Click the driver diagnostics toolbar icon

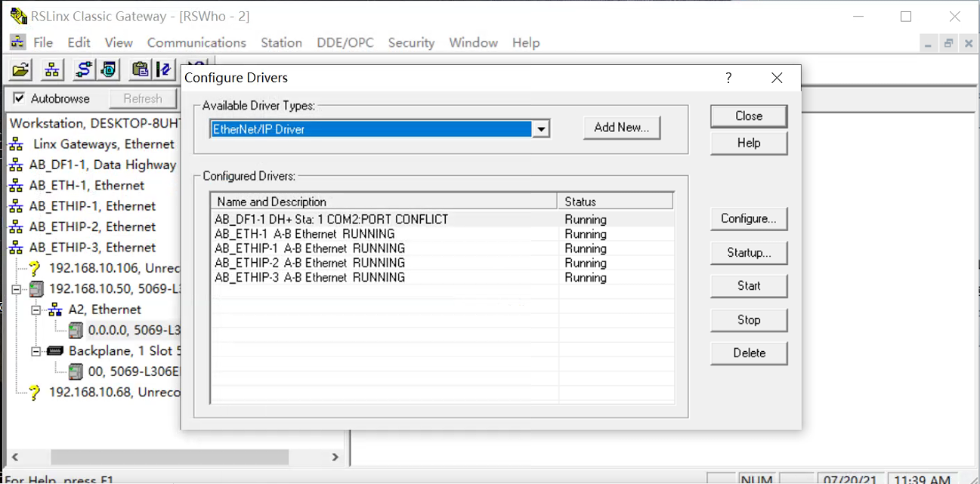pyautogui.click(x=109, y=69)
